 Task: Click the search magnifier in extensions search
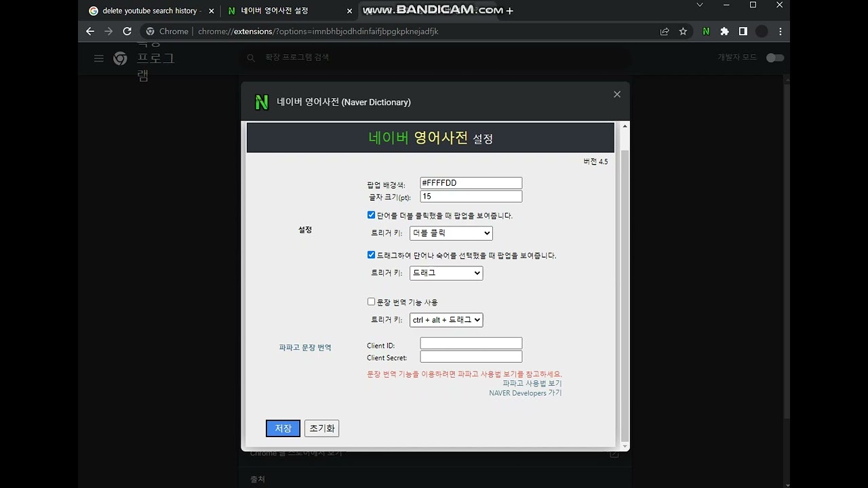pyautogui.click(x=251, y=58)
